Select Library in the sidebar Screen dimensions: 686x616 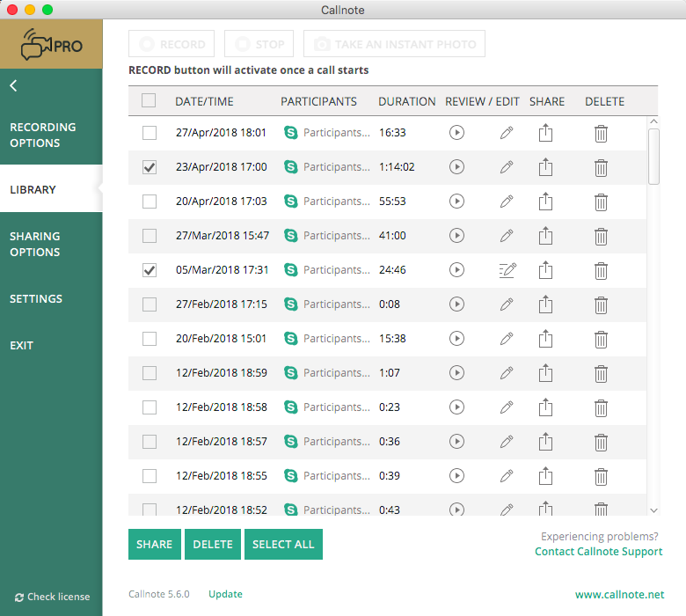[x=51, y=189]
